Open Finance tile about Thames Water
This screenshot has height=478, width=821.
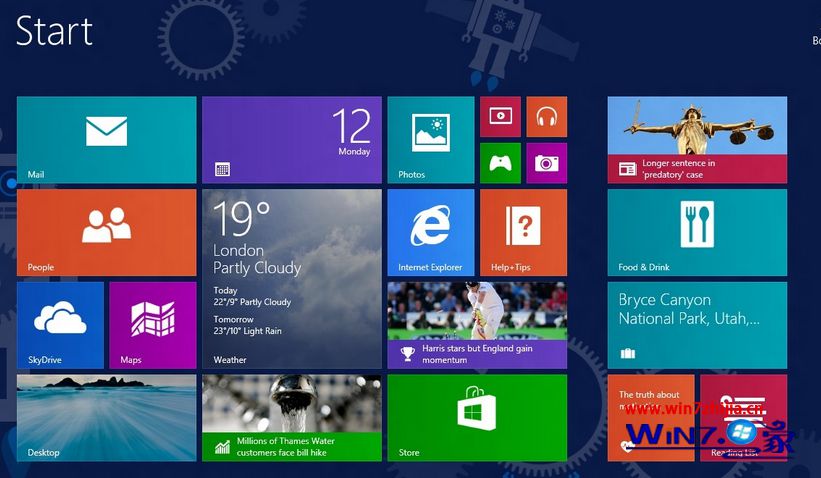click(x=292, y=418)
